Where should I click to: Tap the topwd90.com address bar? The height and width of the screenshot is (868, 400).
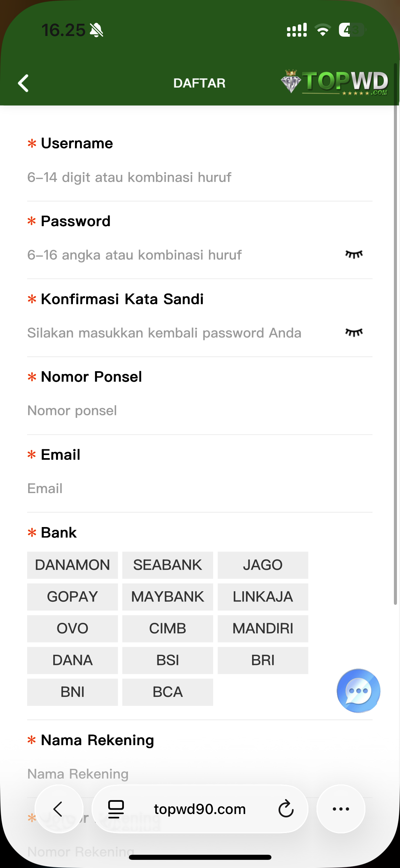pyautogui.click(x=199, y=809)
